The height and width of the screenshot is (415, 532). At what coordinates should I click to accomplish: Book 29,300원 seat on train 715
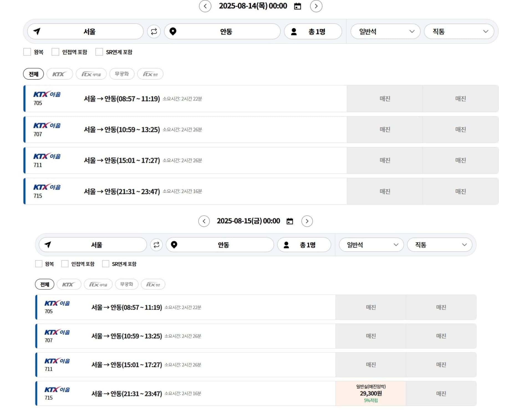click(x=370, y=393)
